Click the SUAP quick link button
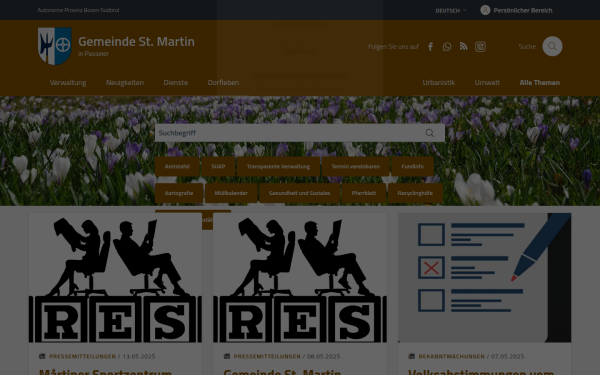The image size is (600, 375). pyautogui.click(x=218, y=166)
